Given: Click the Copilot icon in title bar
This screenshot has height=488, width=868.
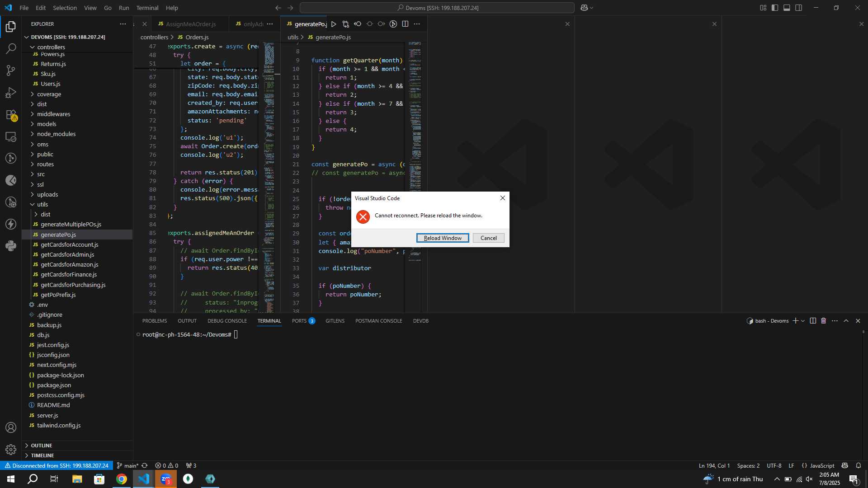Looking at the screenshot, I should 584,8.
